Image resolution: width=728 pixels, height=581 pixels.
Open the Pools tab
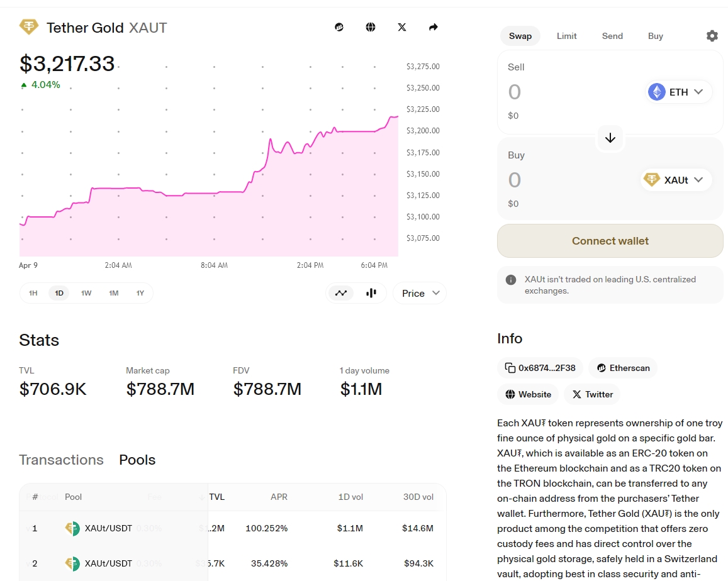coord(137,460)
